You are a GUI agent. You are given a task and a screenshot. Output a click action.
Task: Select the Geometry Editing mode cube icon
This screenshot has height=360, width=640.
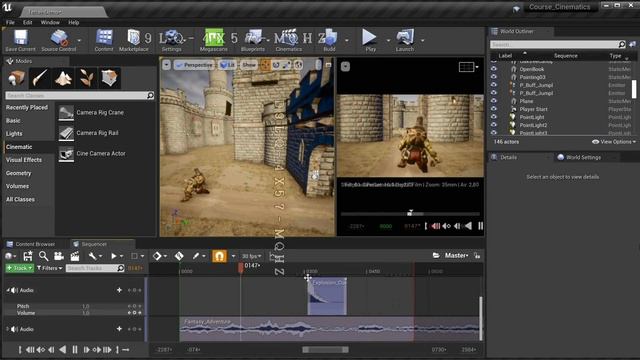tap(110, 78)
